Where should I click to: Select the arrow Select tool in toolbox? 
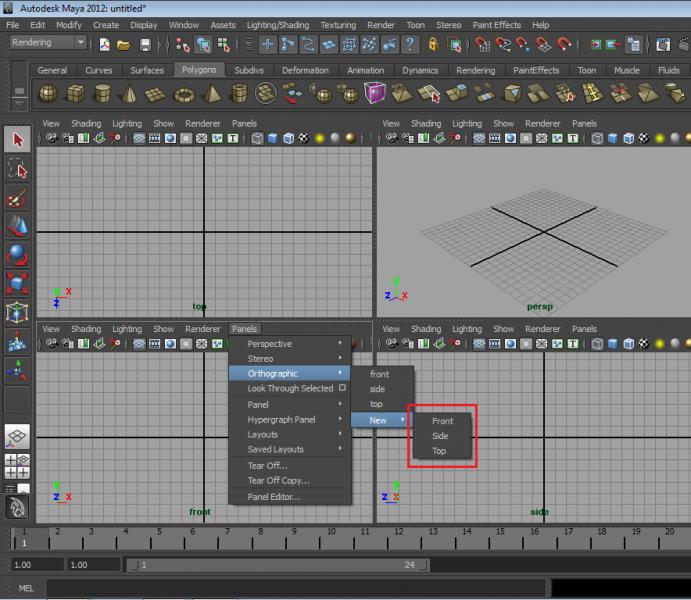point(17,140)
